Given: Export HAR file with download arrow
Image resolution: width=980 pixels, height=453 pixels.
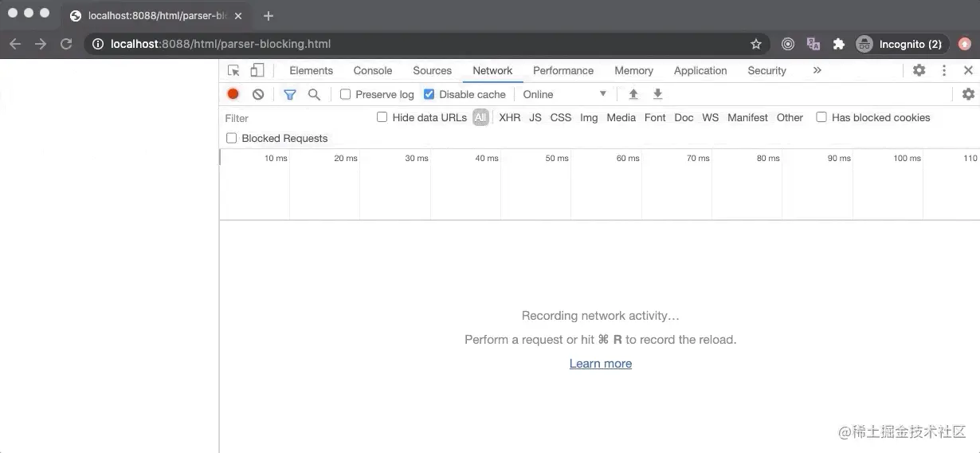Looking at the screenshot, I should click(x=657, y=94).
